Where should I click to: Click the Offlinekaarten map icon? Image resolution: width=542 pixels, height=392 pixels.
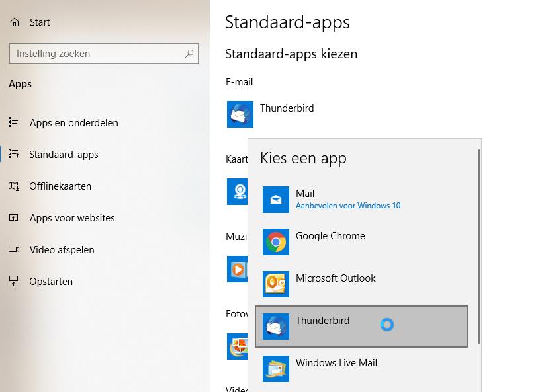coord(14,186)
